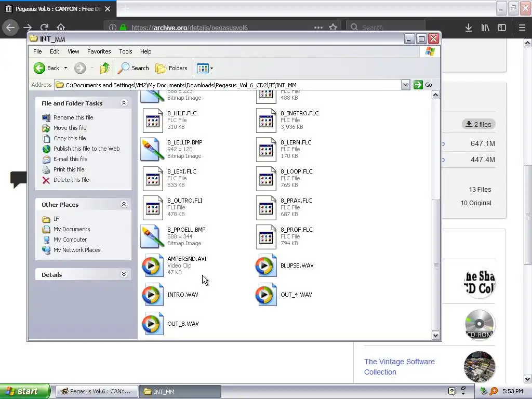
Task: Open the File menu
Action: point(37,51)
